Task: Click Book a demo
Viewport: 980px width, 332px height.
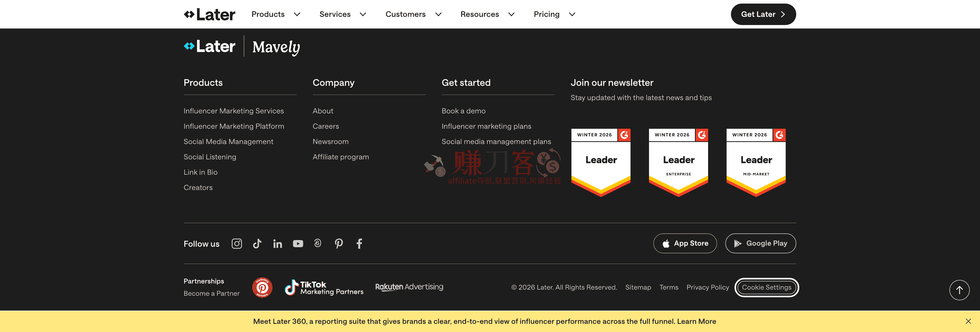Action: tap(463, 111)
